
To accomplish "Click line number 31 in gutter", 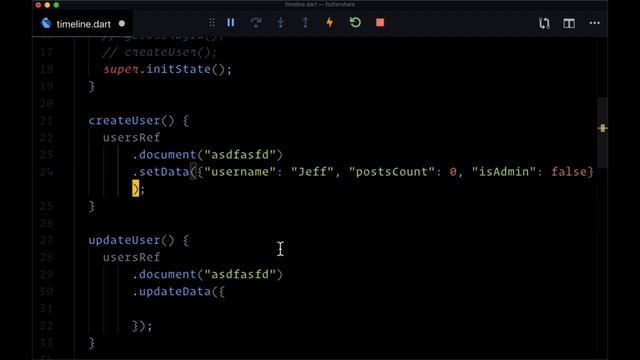I will [x=47, y=309].
